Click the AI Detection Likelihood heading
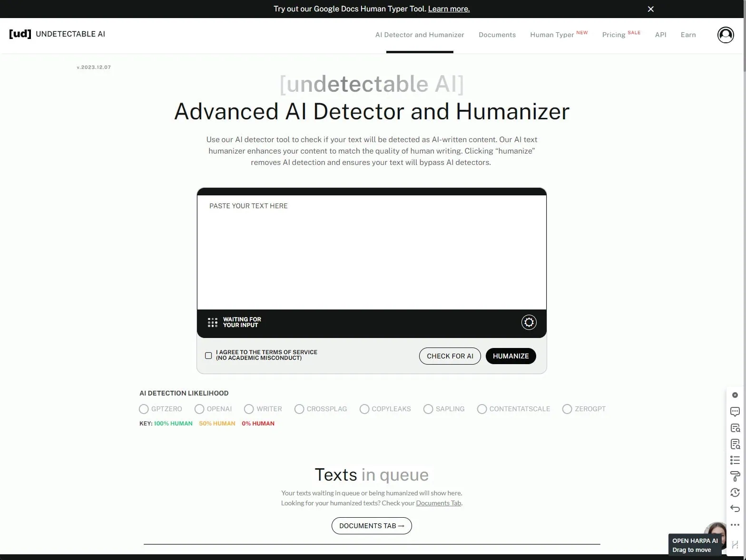The height and width of the screenshot is (560, 746). point(184,393)
